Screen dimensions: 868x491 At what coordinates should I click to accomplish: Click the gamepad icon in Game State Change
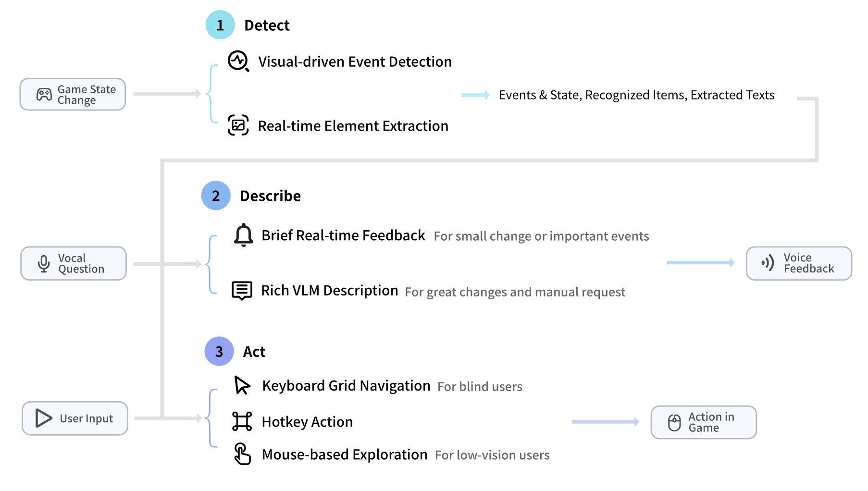pyautogui.click(x=44, y=94)
